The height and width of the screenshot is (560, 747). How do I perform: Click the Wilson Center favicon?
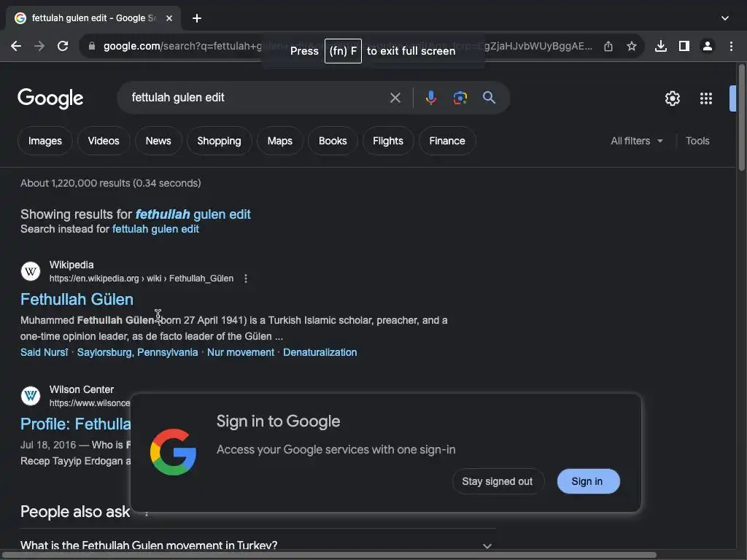pos(31,396)
